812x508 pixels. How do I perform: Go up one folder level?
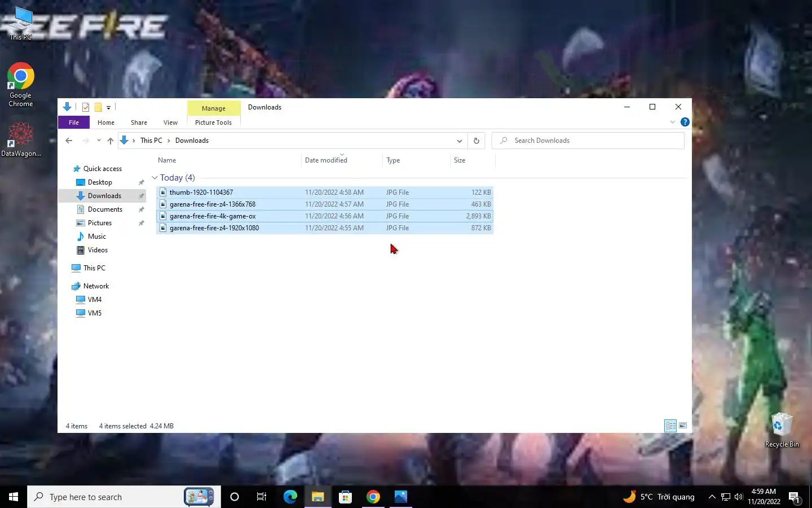pos(111,141)
